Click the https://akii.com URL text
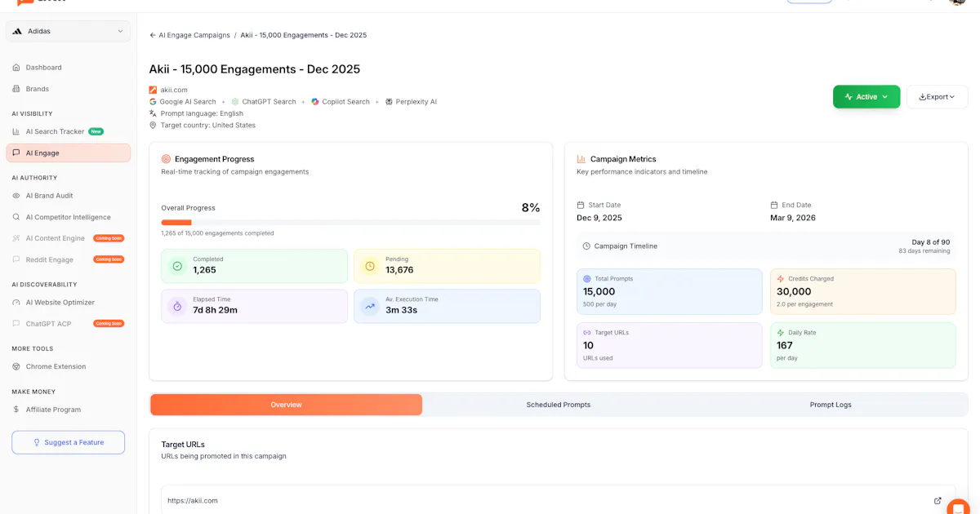 [193, 501]
